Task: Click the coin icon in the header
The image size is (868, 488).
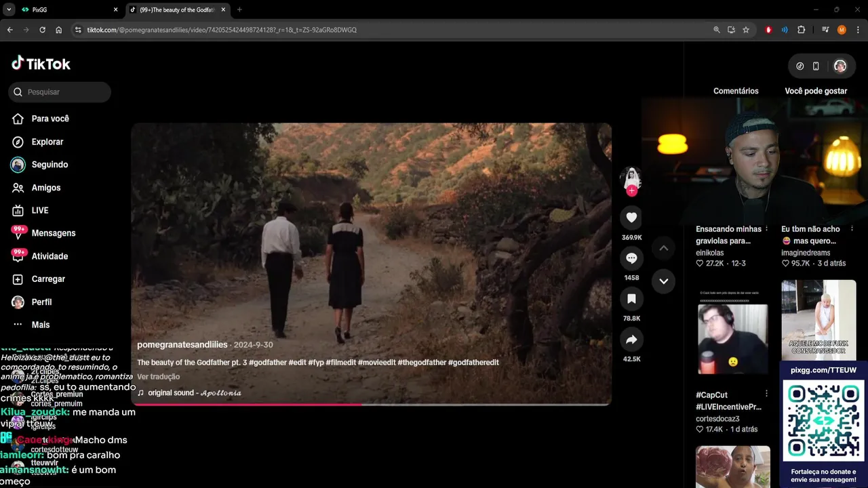Action: 800,66
